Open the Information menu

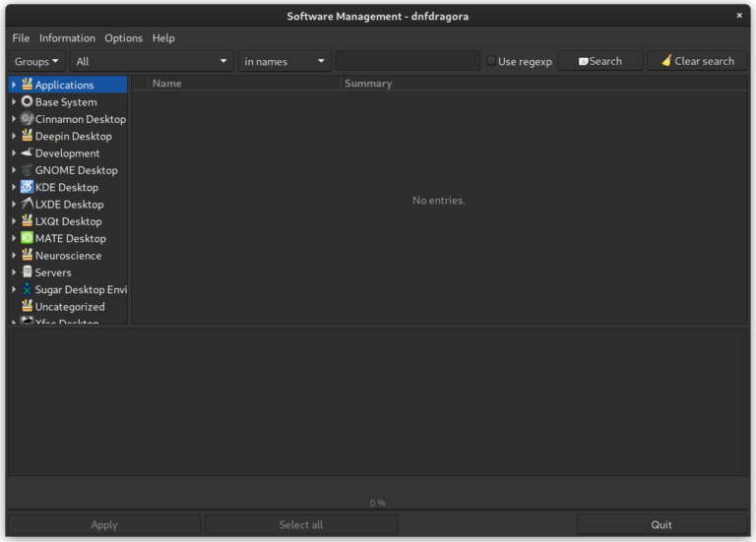click(67, 38)
